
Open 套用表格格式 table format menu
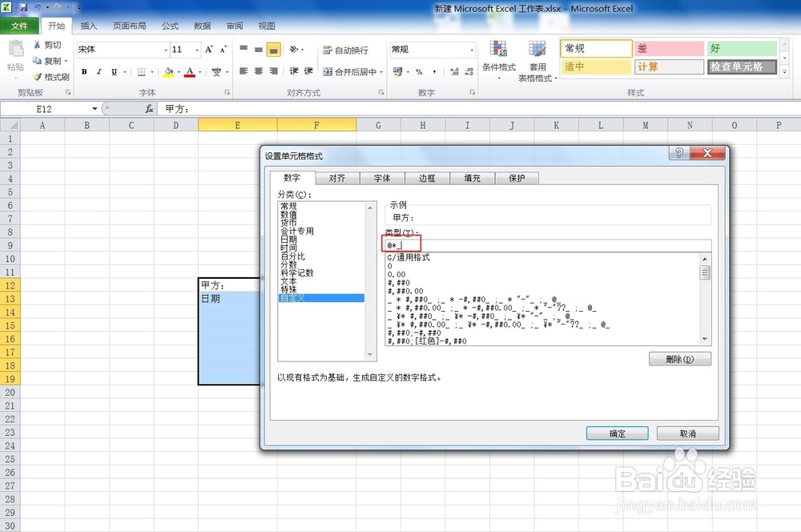pyautogui.click(x=537, y=61)
